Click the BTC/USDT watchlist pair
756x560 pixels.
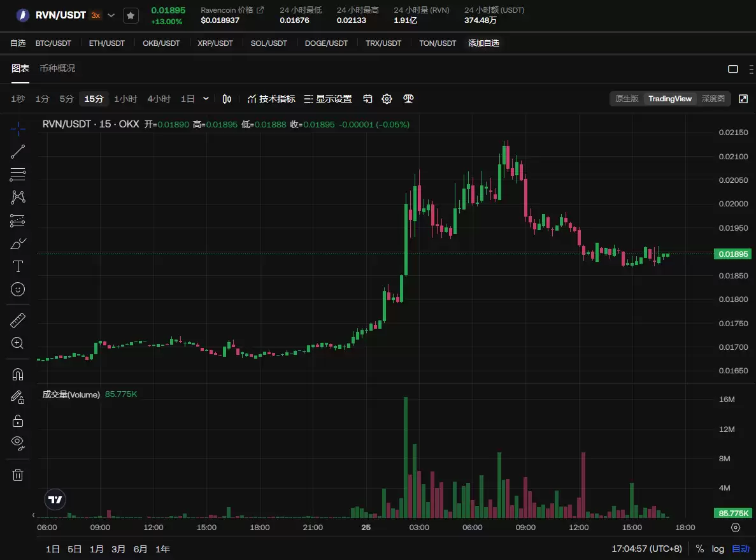point(53,43)
